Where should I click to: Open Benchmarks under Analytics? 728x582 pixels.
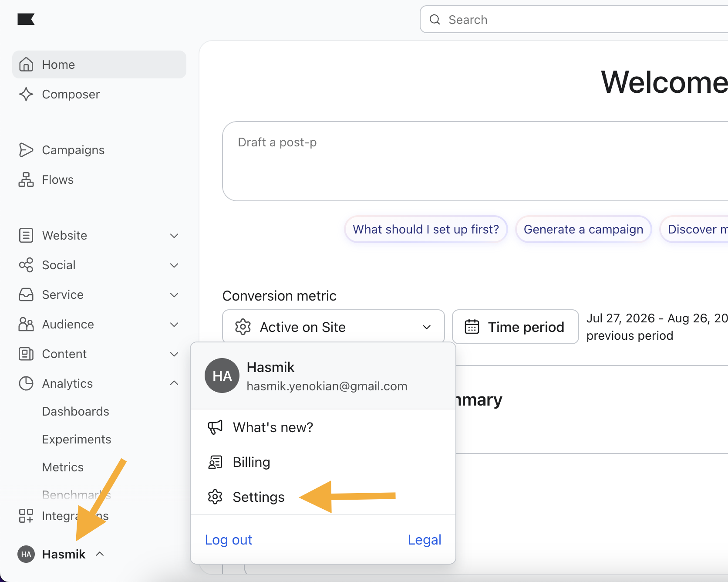pyautogui.click(x=77, y=495)
